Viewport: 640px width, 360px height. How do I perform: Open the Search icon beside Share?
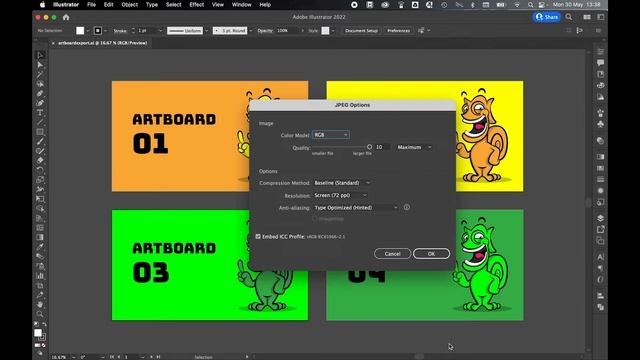[569, 17]
